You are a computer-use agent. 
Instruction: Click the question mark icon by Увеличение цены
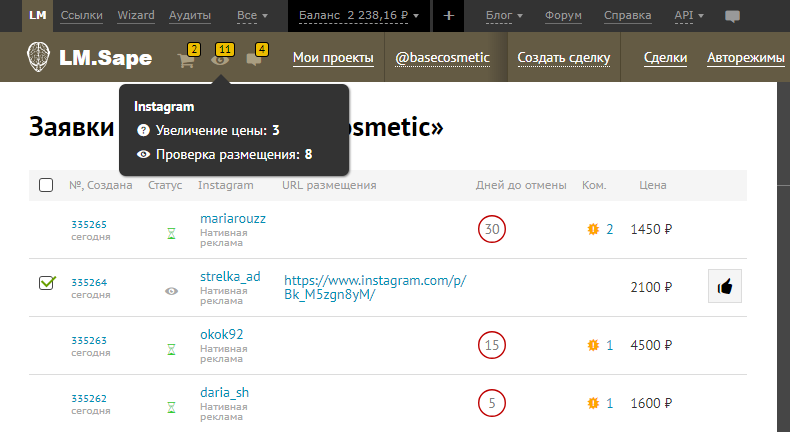click(143, 131)
